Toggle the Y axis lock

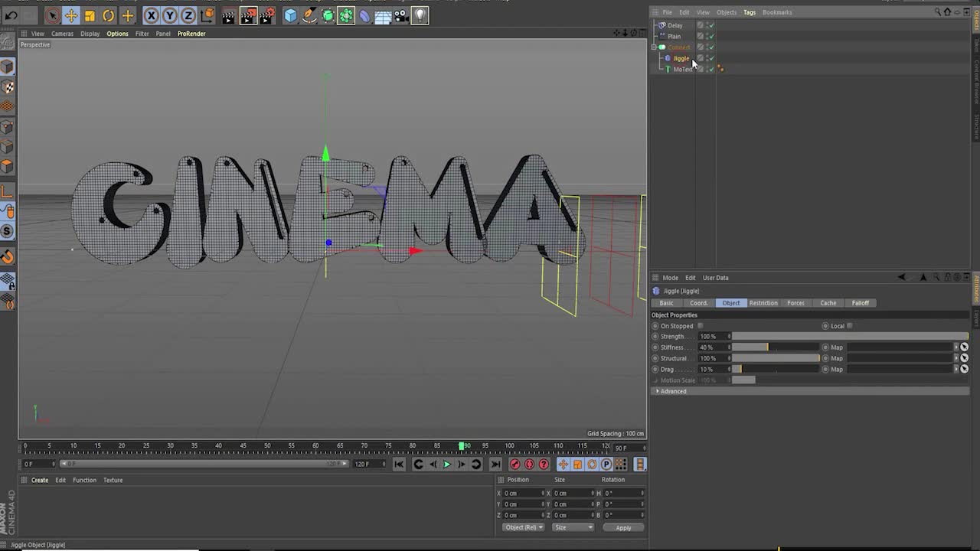pos(170,15)
